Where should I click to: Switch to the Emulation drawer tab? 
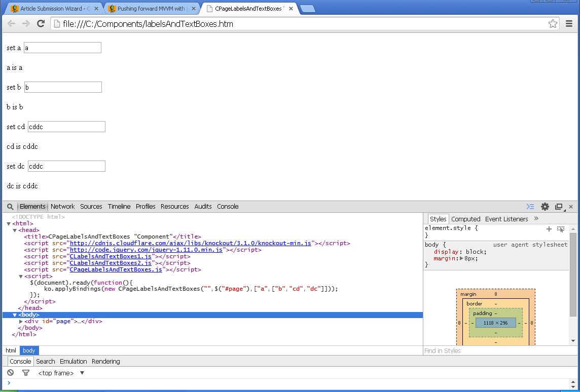coord(73,361)
